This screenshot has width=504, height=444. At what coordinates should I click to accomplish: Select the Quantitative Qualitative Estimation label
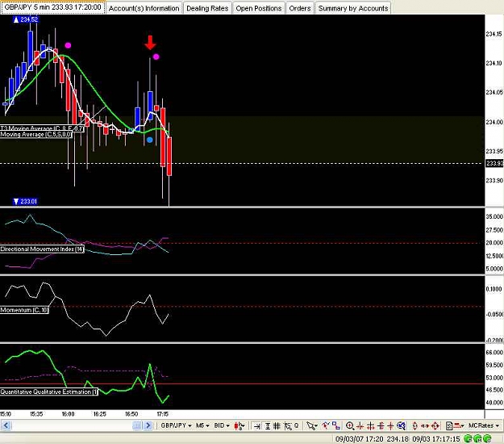(x=49, y=392)
